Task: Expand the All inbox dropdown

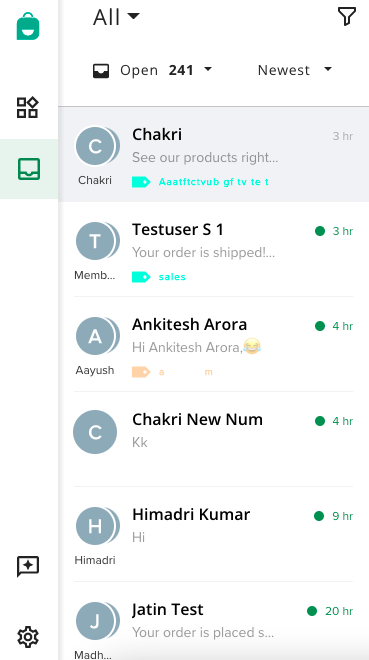Action: pyautogui.click(x=116, y=17)
